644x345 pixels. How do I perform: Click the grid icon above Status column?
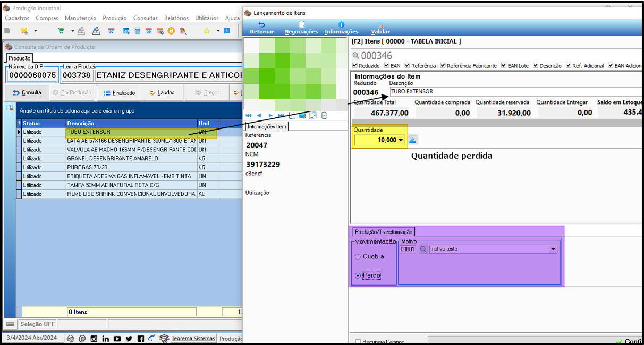(10, 109)
